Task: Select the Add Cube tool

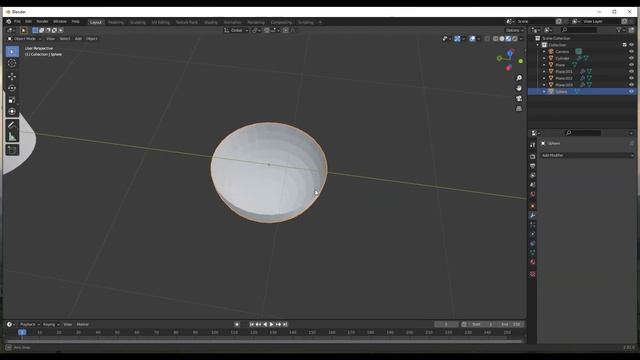Action: [12, 150]
